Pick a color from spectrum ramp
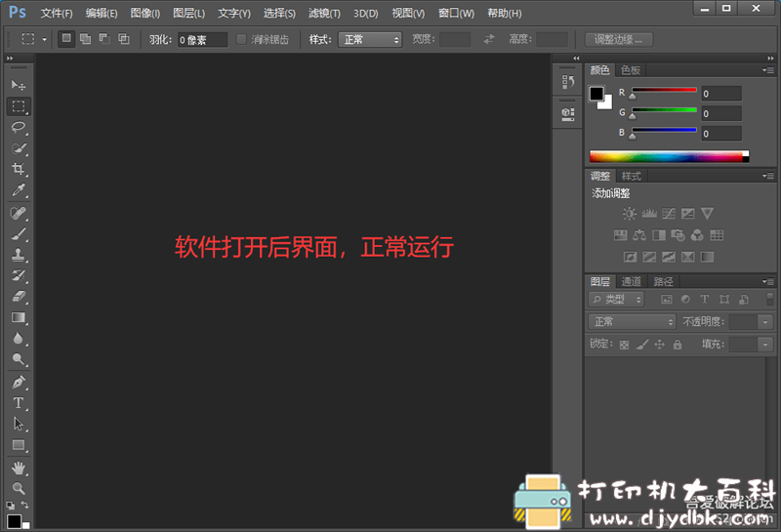The width and height of the screenshot is (781, 532). pos(669,157)
